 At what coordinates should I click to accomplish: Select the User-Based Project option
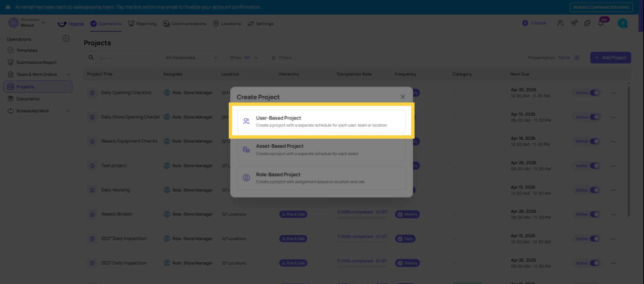click(321, 121)
